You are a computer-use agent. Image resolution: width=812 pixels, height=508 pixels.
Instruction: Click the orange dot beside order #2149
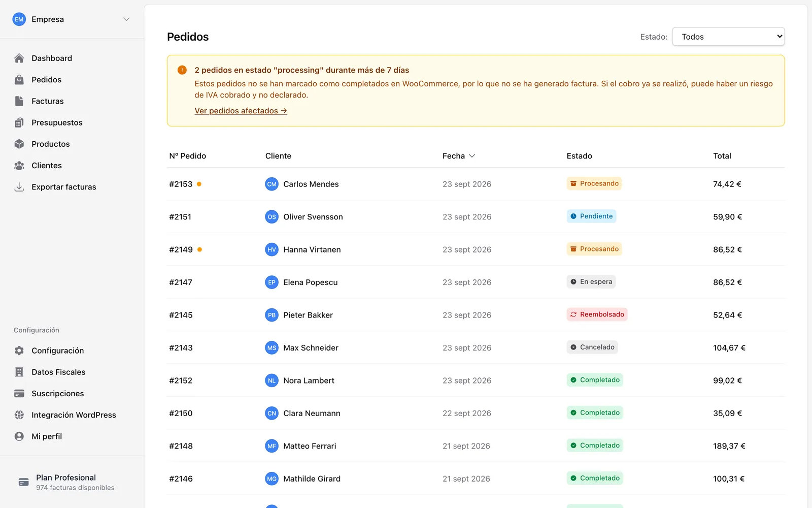coord(199,249)
